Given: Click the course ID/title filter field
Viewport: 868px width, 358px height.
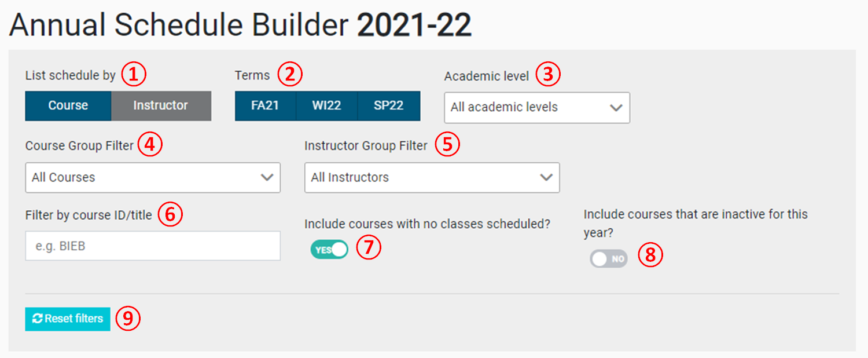Looking at the screenshot, I should (x=152, y=246).
